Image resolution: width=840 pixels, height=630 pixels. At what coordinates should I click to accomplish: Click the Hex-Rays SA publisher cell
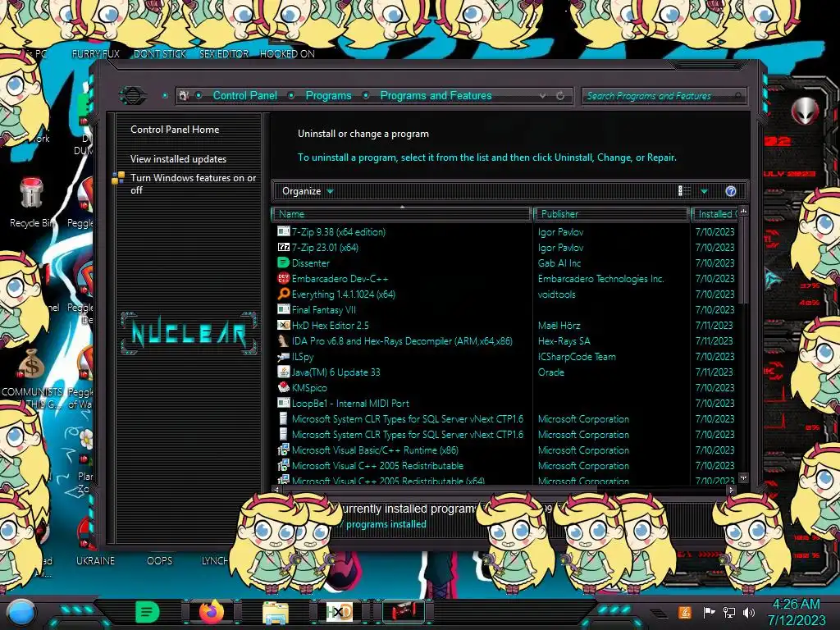coord(564,340)
